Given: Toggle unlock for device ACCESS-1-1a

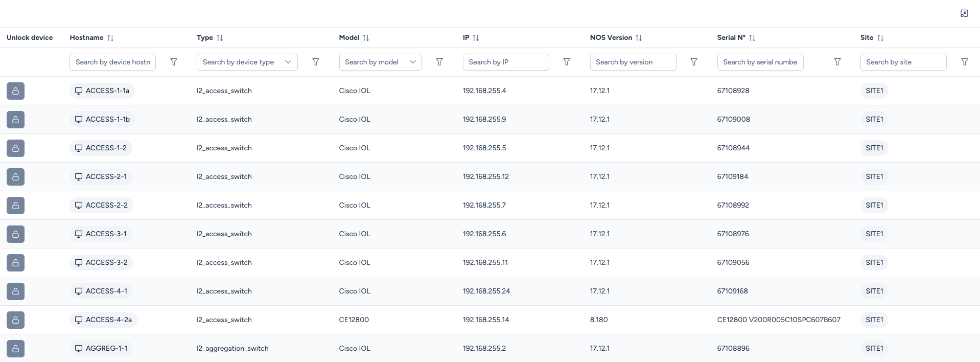Looking at the screenshot, I should tap(15, 91).
